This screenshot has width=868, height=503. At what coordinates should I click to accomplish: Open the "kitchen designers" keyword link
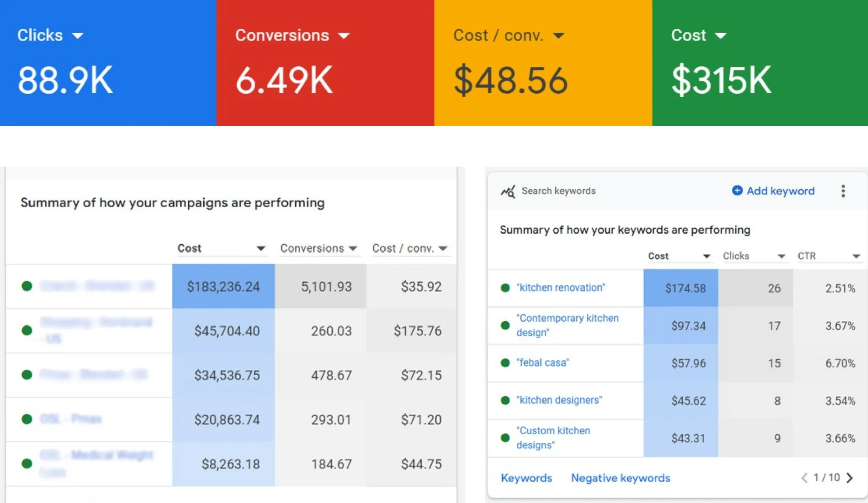pos(559,400)
